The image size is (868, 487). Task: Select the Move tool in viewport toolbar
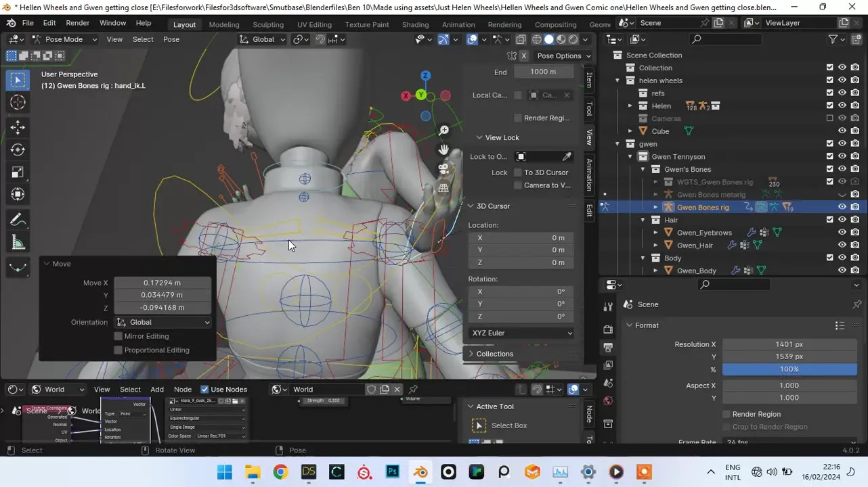18,127
